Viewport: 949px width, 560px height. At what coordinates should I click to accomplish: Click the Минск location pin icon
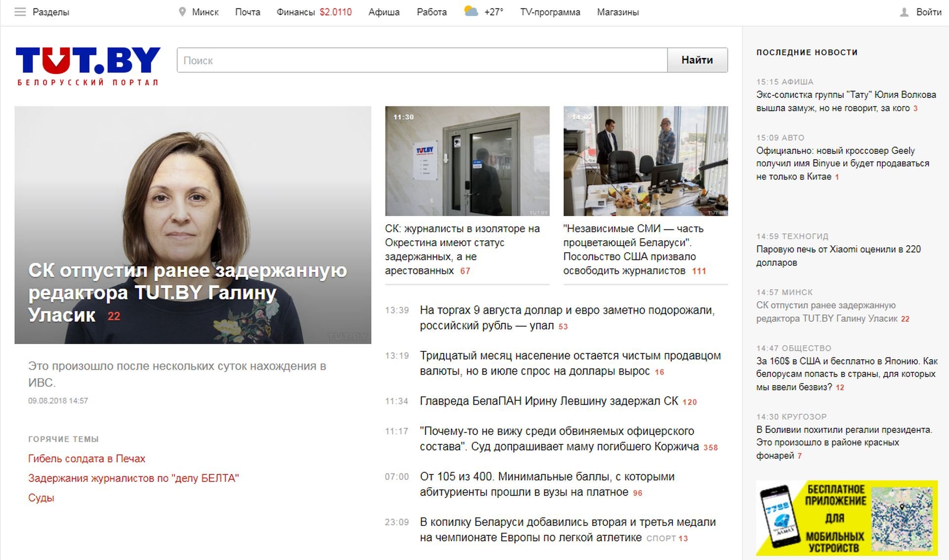coord(182,12)
